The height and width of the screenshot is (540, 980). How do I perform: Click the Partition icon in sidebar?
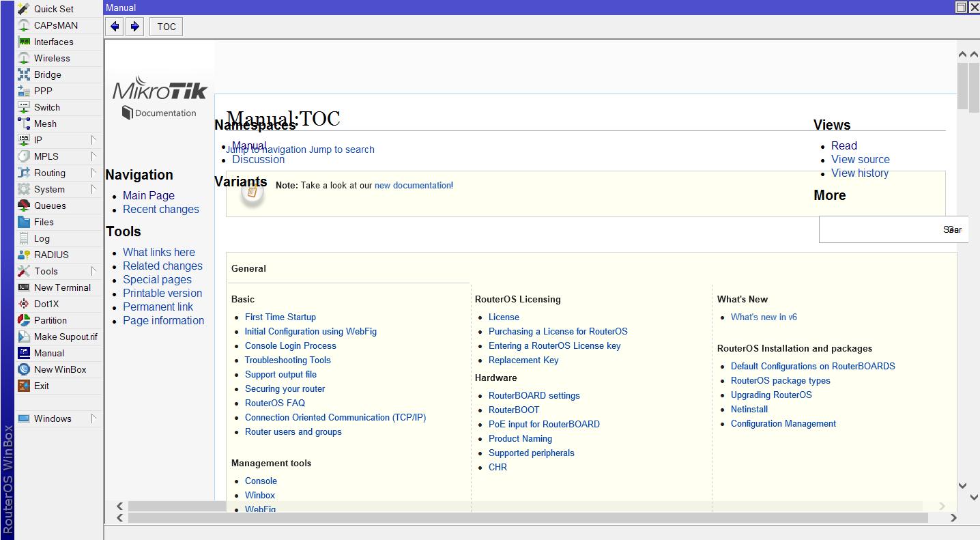click(24, 320)
